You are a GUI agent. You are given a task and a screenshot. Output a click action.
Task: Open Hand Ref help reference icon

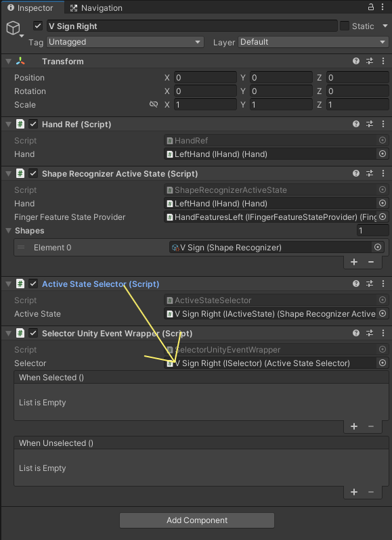tap(356, 125)
